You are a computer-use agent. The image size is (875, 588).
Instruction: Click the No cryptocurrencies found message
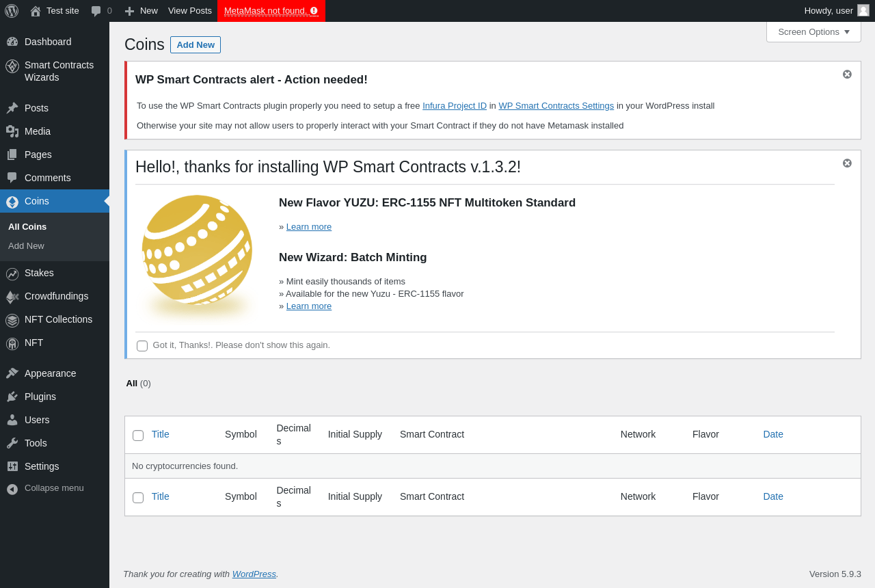(185, 466)
